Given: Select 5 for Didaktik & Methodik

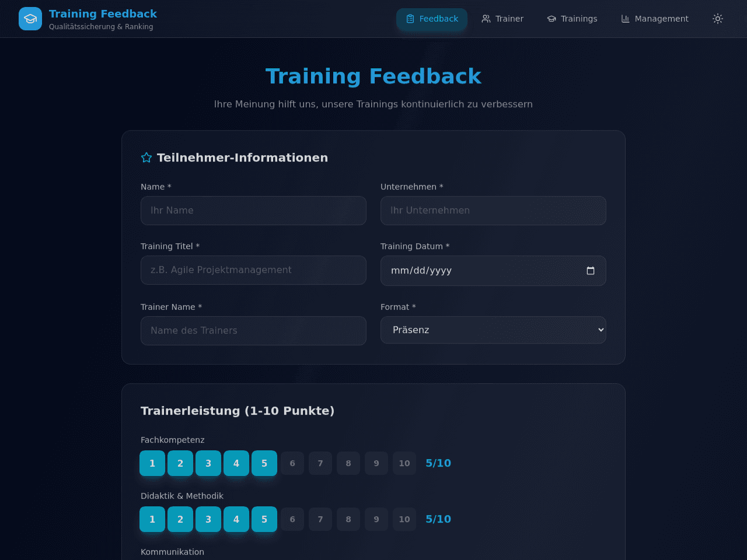Looking at the screenshot, I should point(264,519).
